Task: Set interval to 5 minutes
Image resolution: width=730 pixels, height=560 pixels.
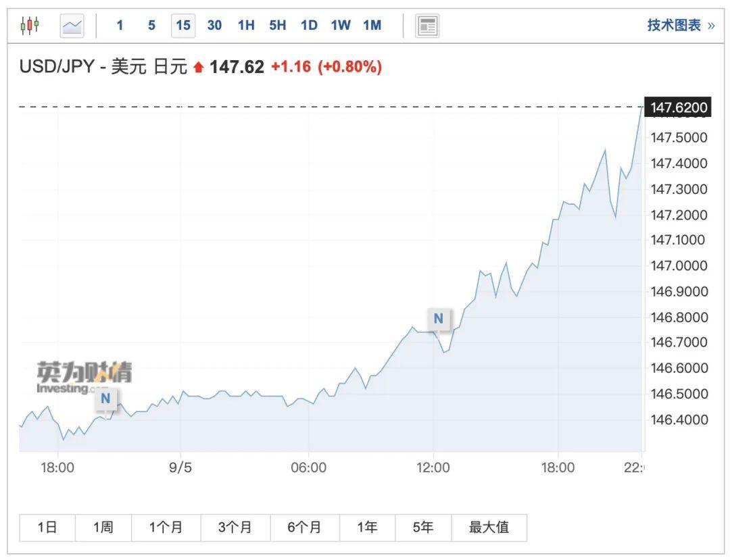Action: coord(151,25)
